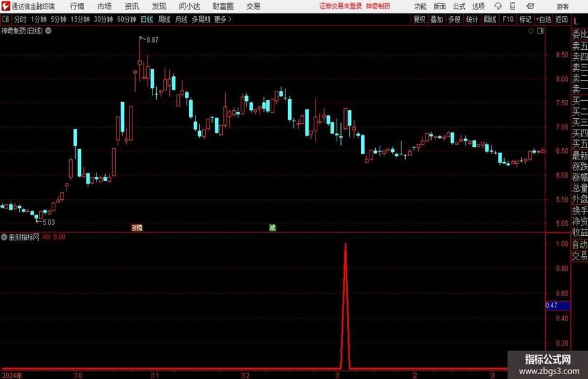Open the 行情 menu
Viewport: 588px width, 379px height.
pos(77,6)
